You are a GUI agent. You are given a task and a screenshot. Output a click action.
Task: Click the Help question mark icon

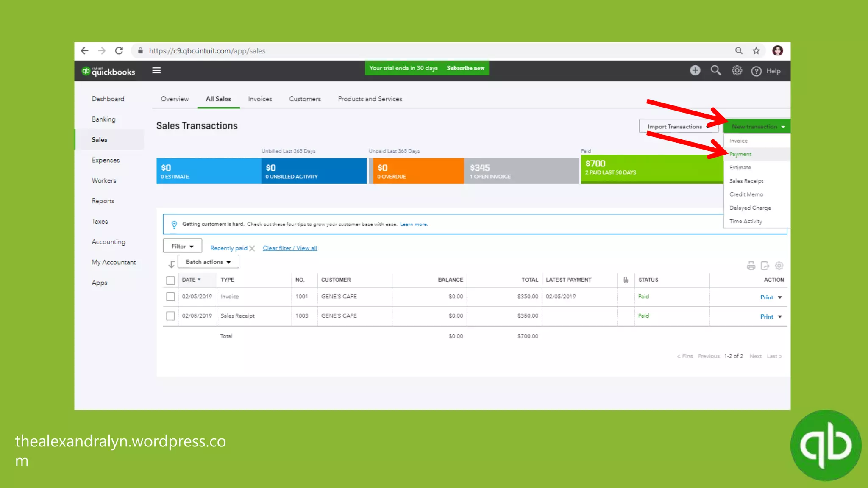pos(757,71)
